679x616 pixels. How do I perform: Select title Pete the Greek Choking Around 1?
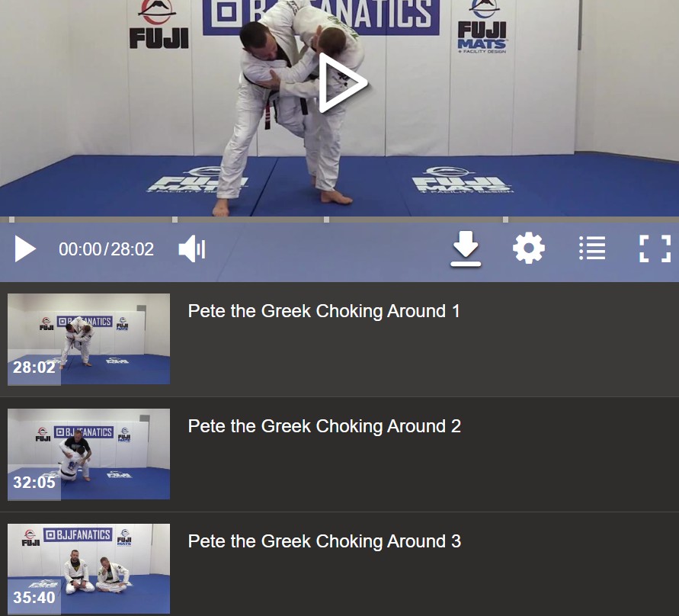[x=324, y=311]
